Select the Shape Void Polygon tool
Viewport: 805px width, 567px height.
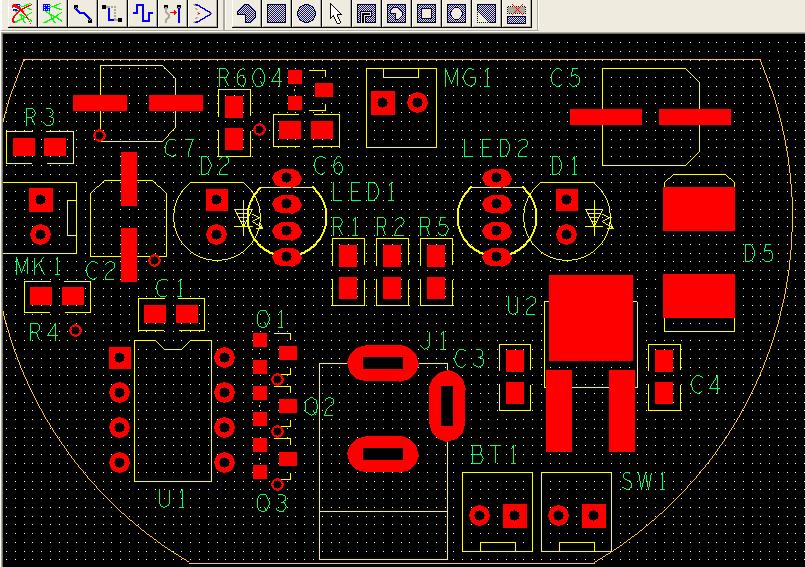coord(396,12)
